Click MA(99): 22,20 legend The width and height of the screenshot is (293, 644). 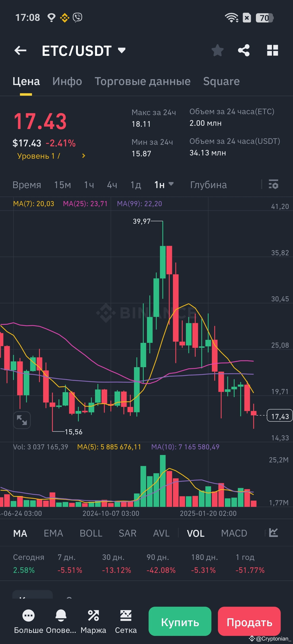[x=139, y=204]
